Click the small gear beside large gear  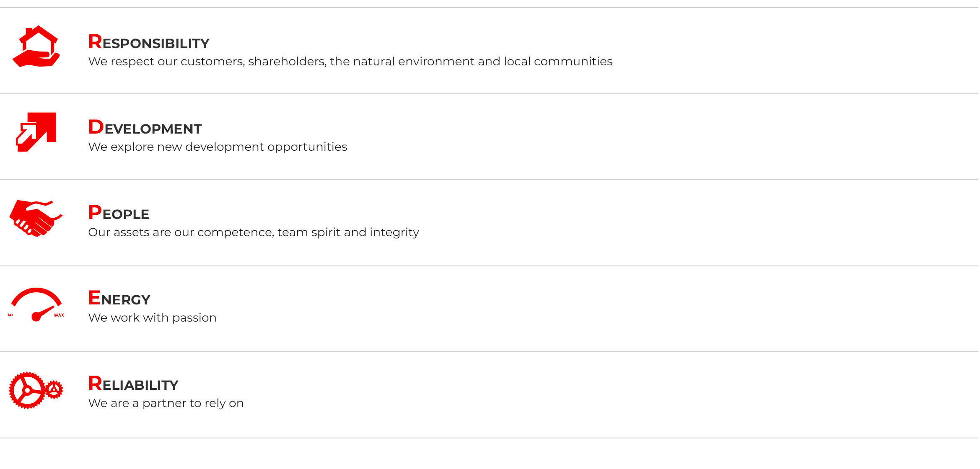pyautogui.click(x=54, y=390)
